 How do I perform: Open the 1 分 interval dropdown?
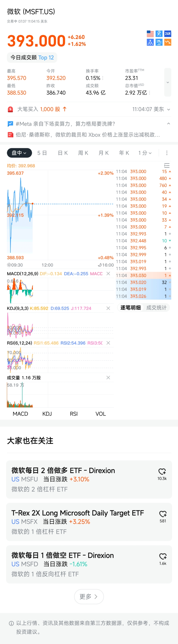pyautogui.click(x=145, y=153)
